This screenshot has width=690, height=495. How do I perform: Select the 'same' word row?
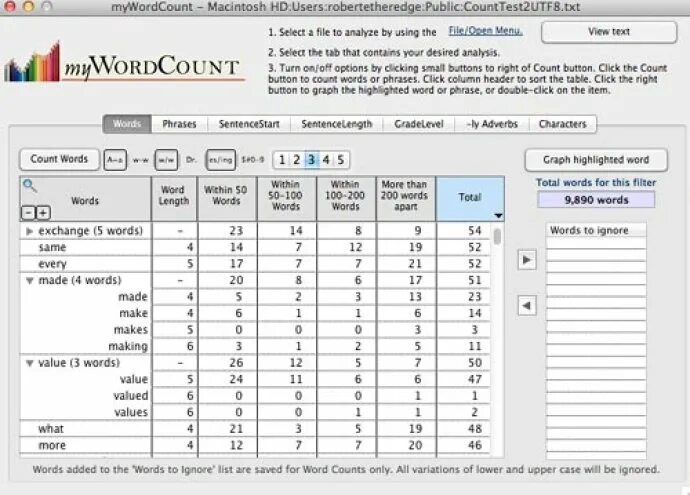[255, 248]
